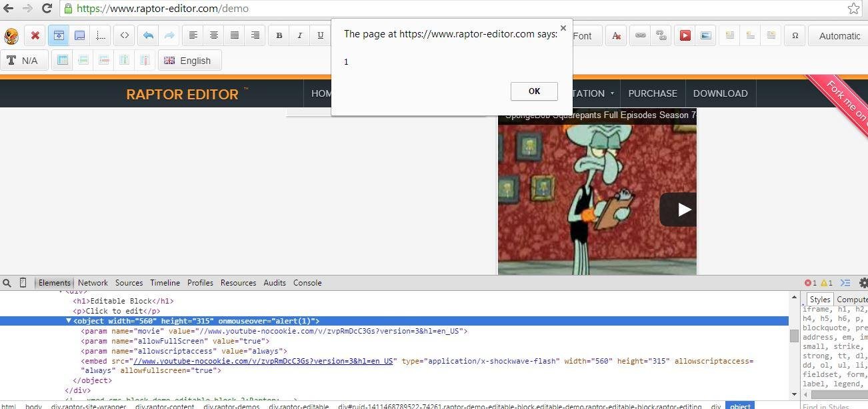
Task: Open DevTools settings gear
Action: (863, 283)
